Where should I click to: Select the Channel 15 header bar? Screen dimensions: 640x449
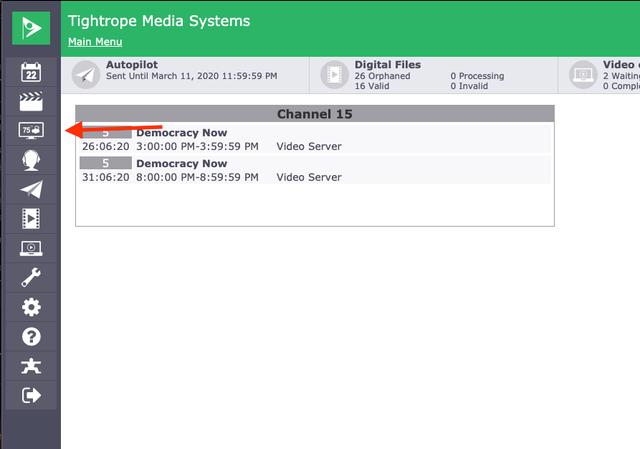click(315, 114)
